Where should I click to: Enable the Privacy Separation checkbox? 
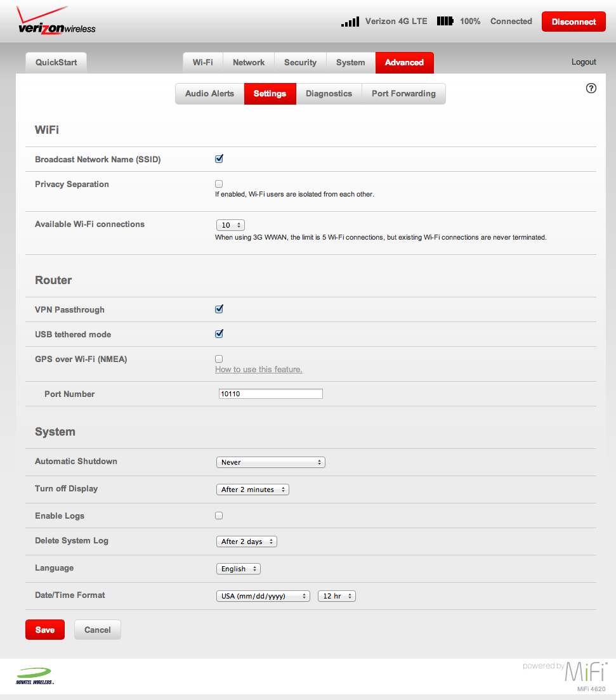click(x=219, y=184)
